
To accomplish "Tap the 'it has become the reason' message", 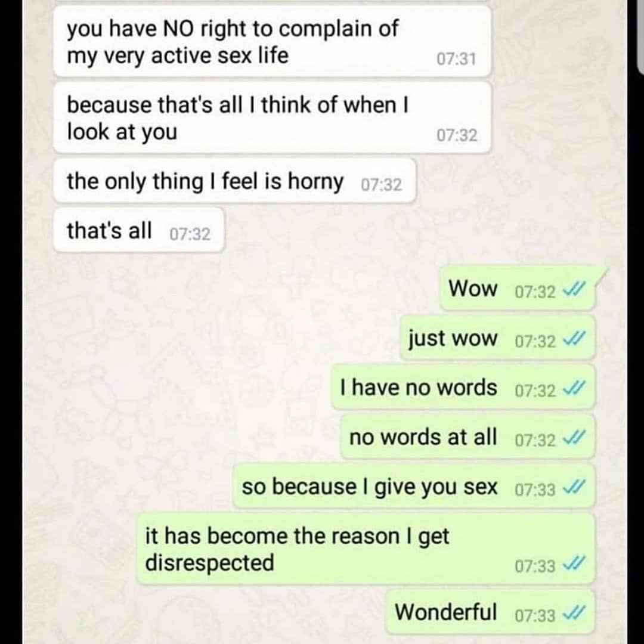I will [366, 549].
